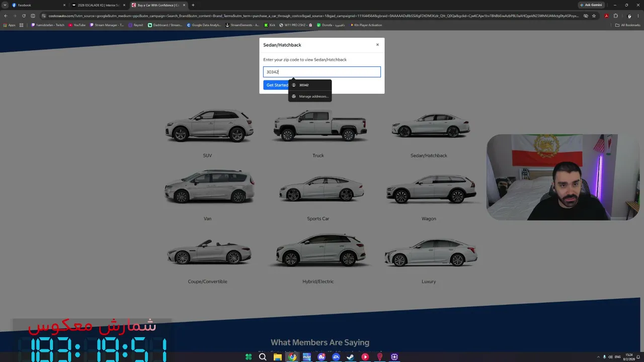Select the Van vehicle image

tap(209, 187)
